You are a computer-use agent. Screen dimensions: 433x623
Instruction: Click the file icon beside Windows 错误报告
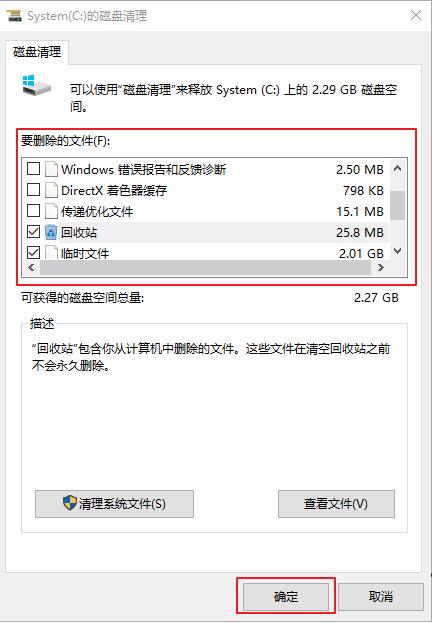coord(51,169)
